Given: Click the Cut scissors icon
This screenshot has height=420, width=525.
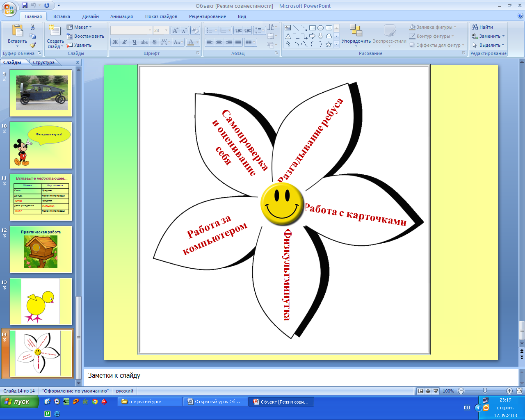Looking at the screenshot, I should click(x=33, y=27).
